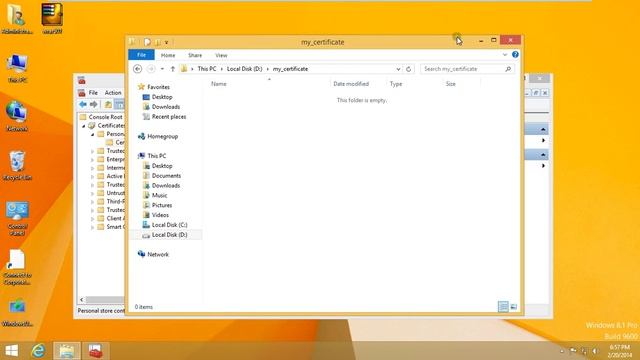Screen dimensions: 640x360
Task: Expand Enterprise node in MMC tree
Action: pyautogui.click(x=93, y=160)
